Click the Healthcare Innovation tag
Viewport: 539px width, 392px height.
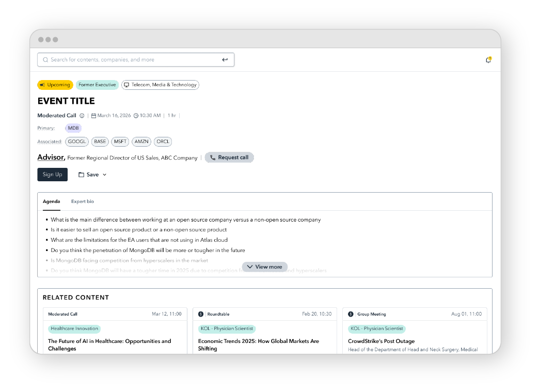tap(74, 328)
